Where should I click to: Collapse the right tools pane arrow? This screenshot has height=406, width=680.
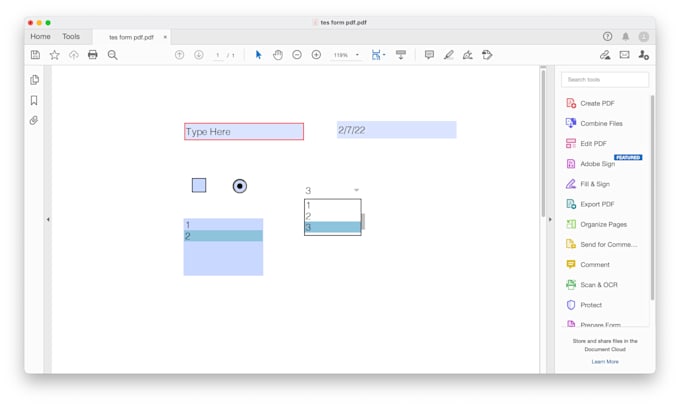550,219
